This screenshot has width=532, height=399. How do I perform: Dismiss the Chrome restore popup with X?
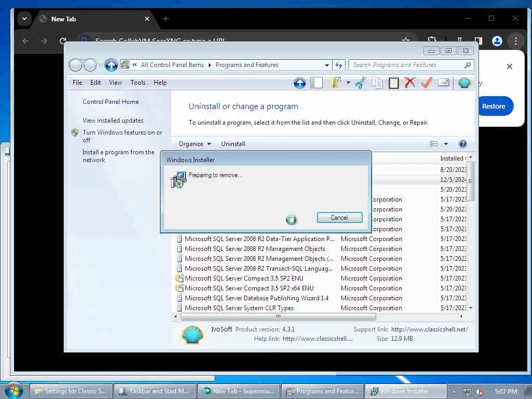[509, 66]
